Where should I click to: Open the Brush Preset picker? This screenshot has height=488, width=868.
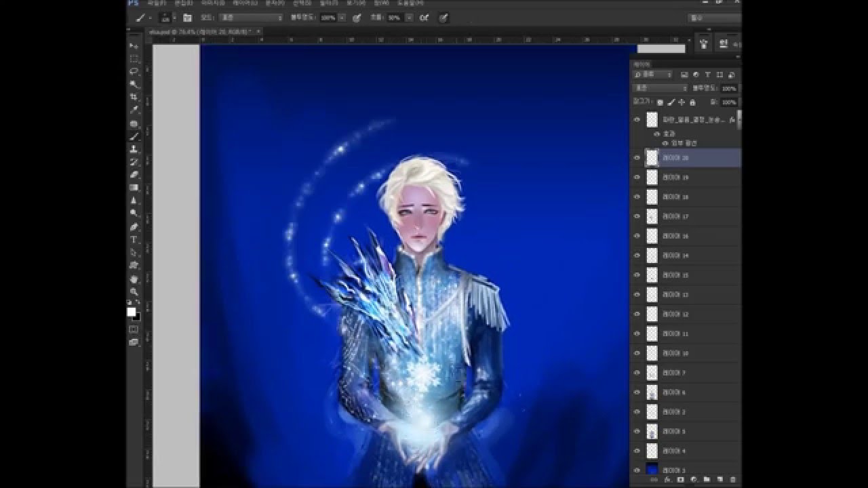pos(167,18)
